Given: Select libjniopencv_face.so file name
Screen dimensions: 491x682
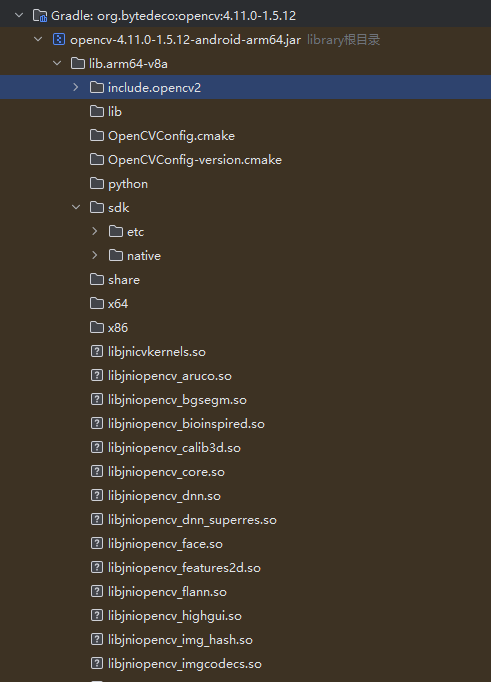Looking at the screenshot, I should pyautogui.click(x=165, y=544).
